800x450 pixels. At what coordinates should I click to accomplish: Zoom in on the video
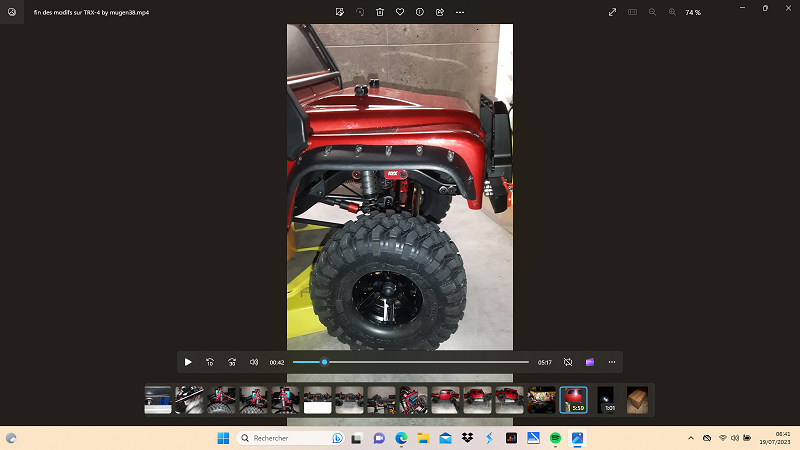(x=672, y=12)
